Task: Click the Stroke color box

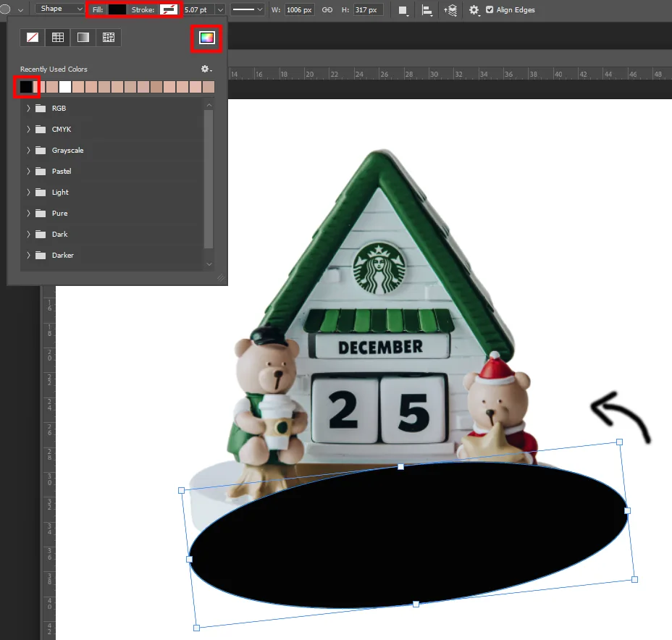Action: (169, 10)
